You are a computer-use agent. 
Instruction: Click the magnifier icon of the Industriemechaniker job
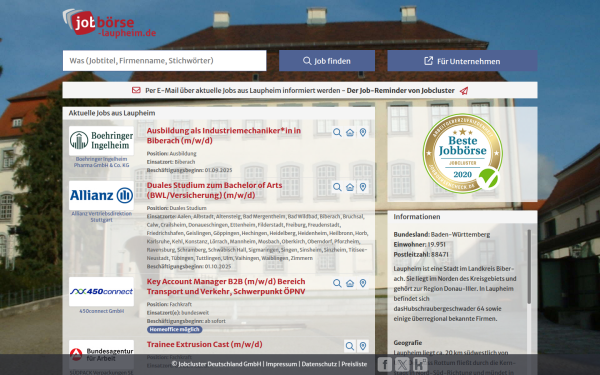(x=337, y=132)
